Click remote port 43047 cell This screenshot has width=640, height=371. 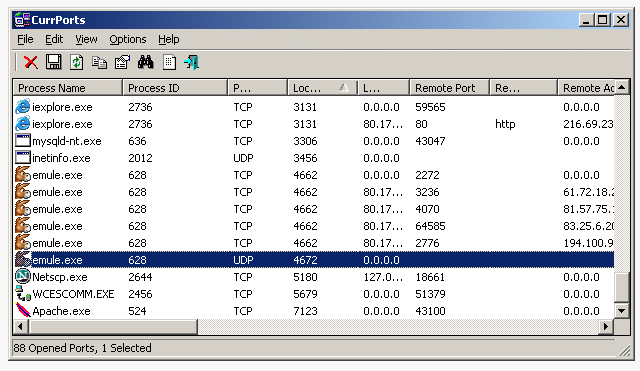430,141
